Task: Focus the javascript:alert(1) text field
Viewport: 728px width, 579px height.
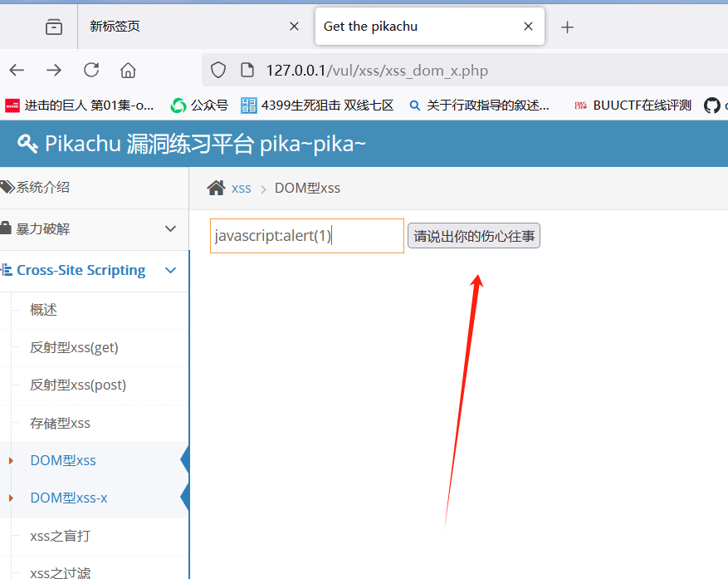Action: 307,236
